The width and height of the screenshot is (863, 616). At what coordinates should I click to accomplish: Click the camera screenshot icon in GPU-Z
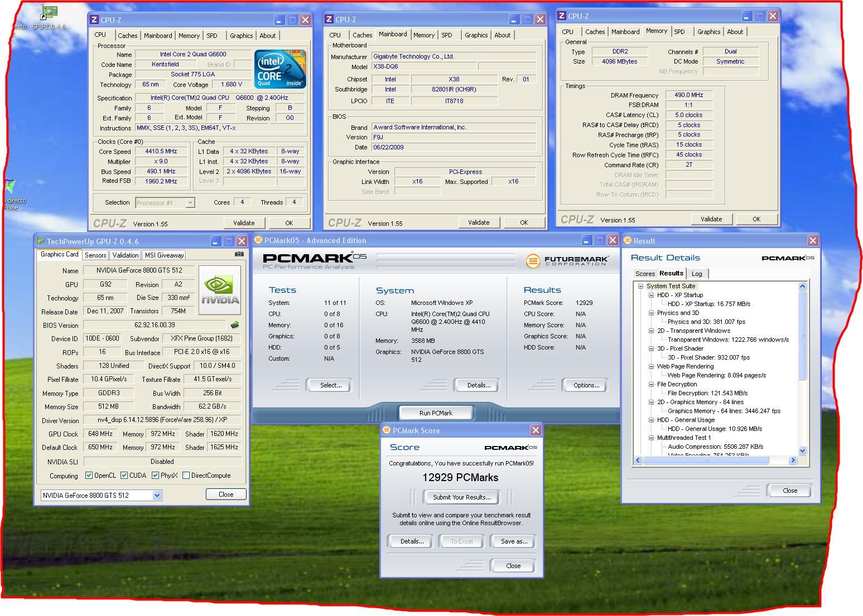pyautogui.click(x=239, y=254)
